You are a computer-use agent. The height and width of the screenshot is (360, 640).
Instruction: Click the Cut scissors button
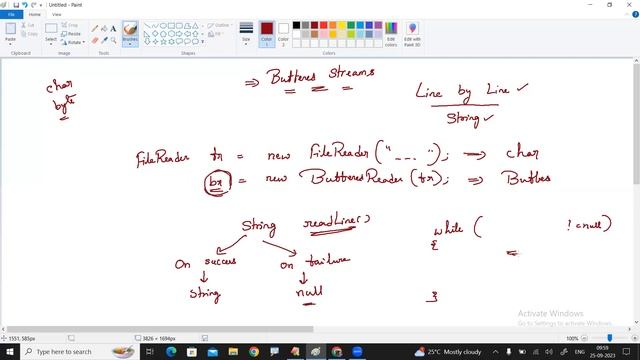[x=28, y=25]
